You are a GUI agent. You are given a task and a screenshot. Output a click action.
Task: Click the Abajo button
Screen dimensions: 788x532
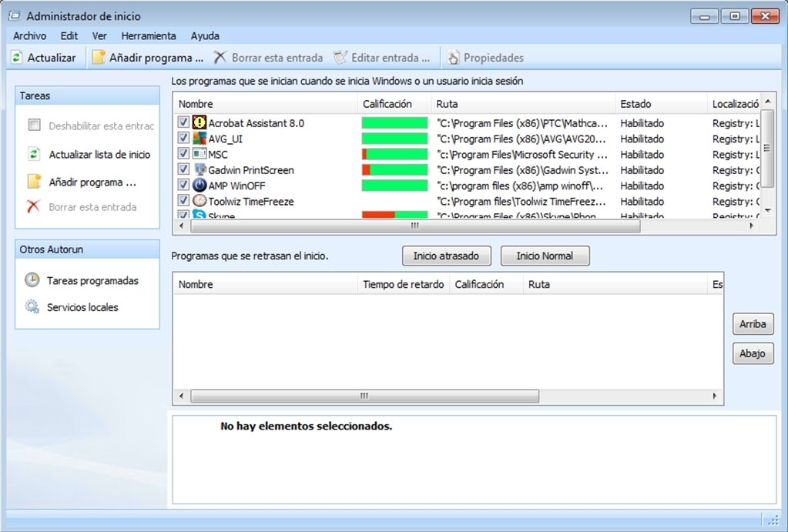pyautogui.click(x=753, y=353)
